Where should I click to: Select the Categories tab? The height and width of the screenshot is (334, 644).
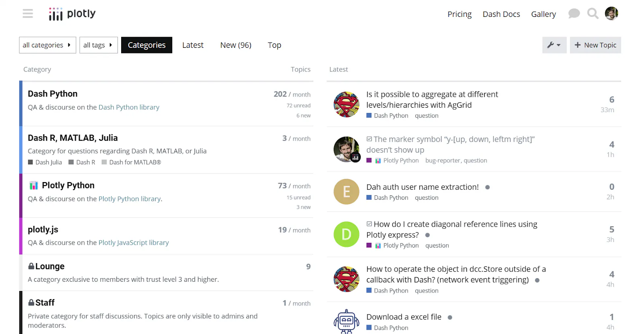pos(147,45)
